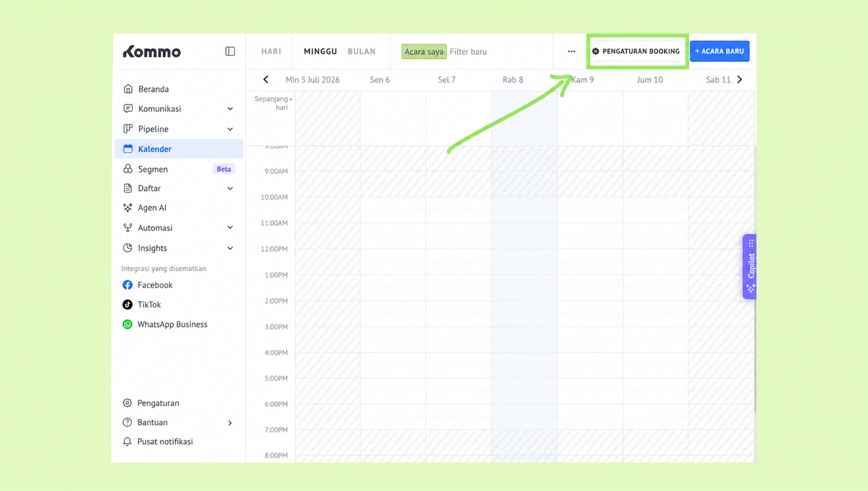Select the Sel 7 day header

tap(446, 80)
